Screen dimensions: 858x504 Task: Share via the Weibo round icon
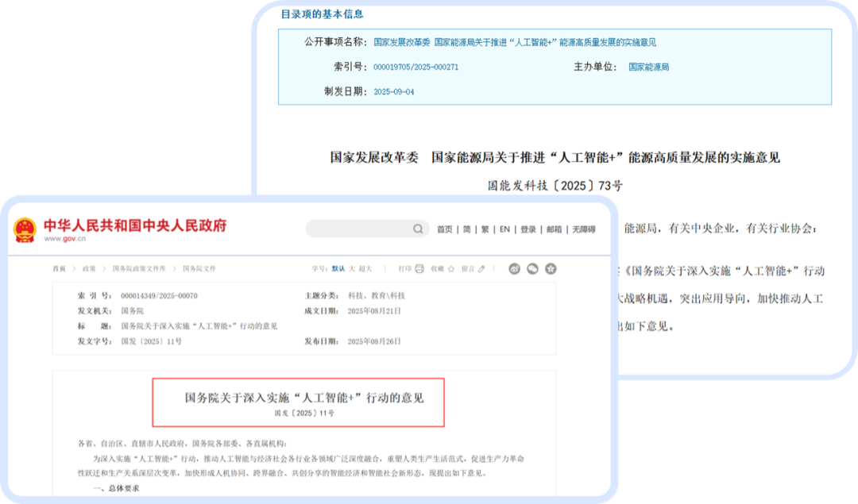point(514,269)
